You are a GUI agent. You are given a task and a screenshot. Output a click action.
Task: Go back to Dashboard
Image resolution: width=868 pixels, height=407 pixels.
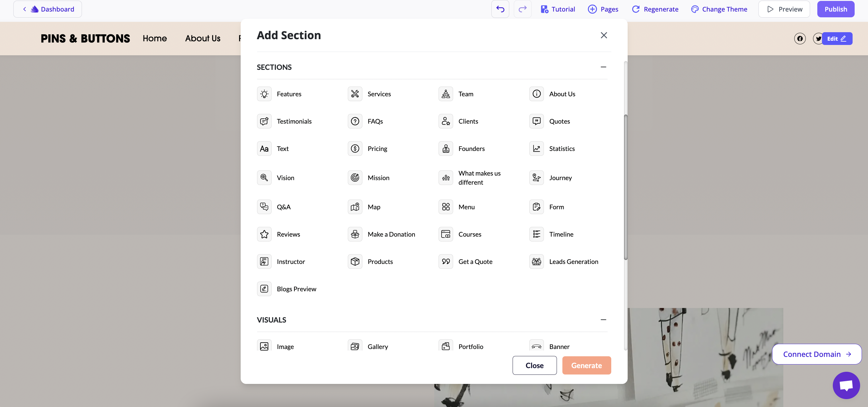[x=48, y=9]
